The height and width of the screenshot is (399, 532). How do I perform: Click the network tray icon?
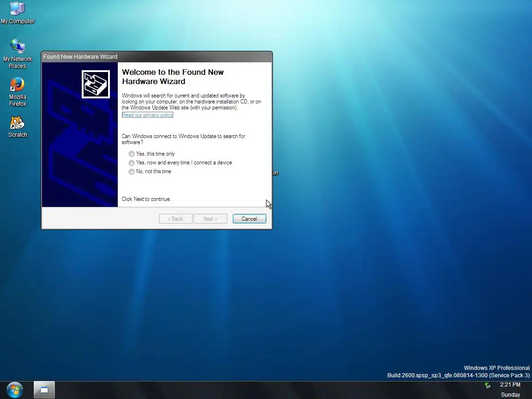[488, 385]
